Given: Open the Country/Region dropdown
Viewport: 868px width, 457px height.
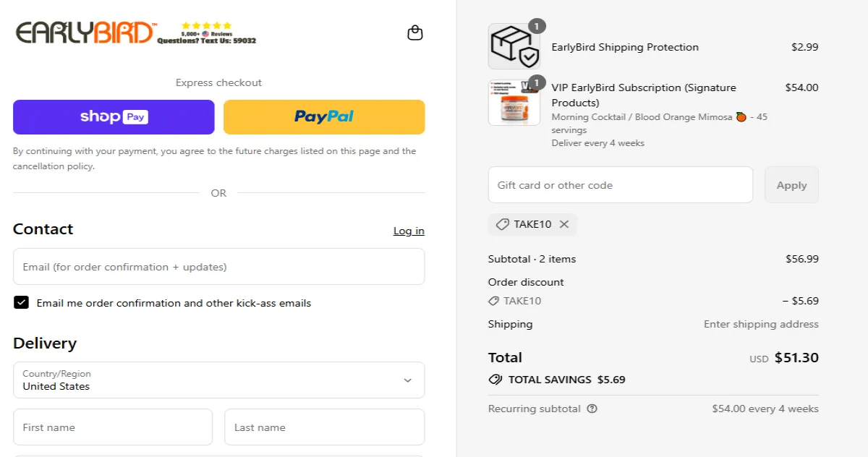Looking at the screenshot, I should pyautogui.click(x=218, y=380).
